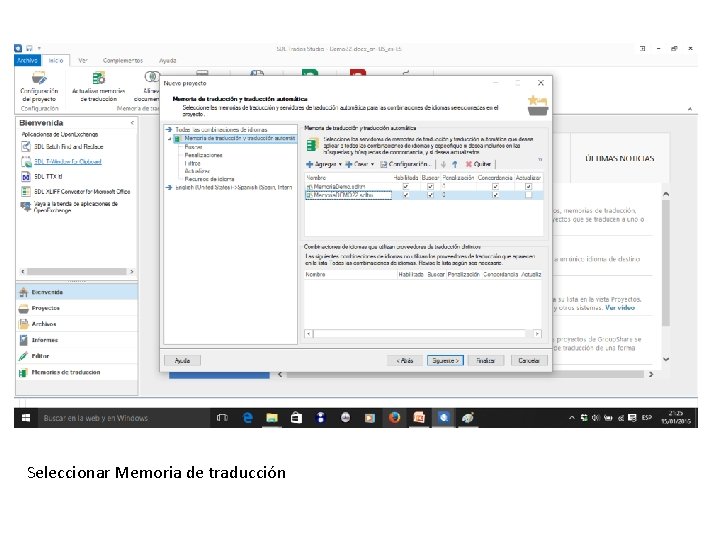
Task: Click the Atrás button
Action: point(405,360)
